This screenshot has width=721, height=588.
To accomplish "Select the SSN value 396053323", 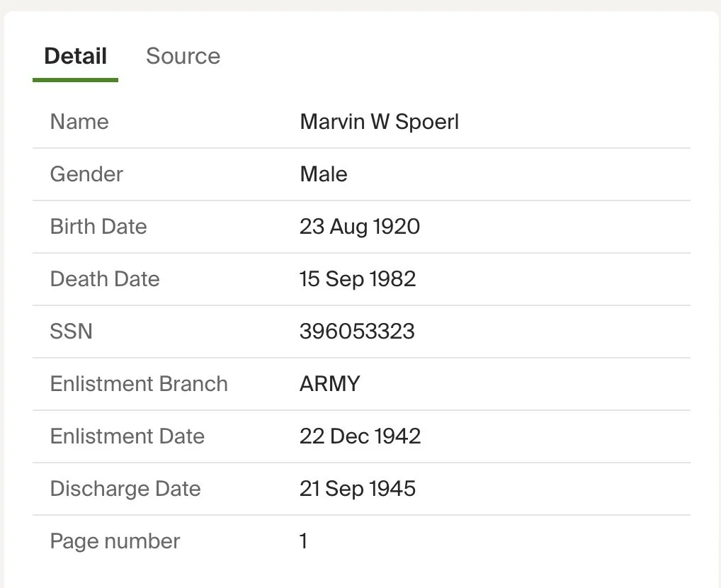I will [x=357, y=332].
